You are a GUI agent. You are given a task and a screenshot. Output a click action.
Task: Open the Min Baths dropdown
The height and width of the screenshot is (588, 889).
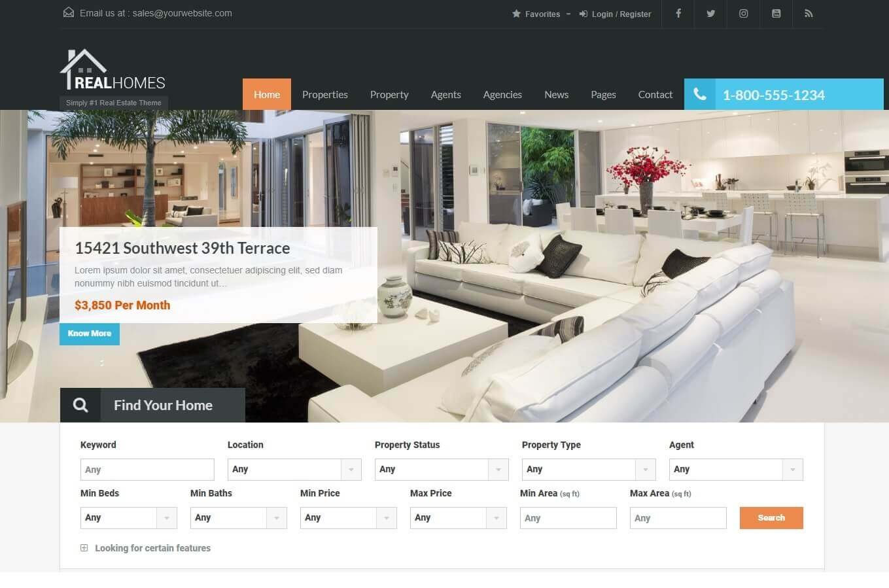(x=239, y=518)
